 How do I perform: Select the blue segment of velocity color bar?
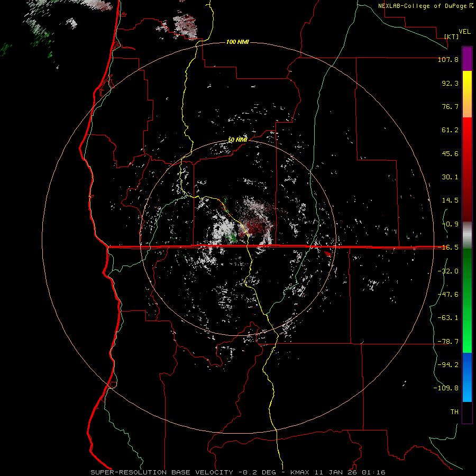tap(467, 377)
